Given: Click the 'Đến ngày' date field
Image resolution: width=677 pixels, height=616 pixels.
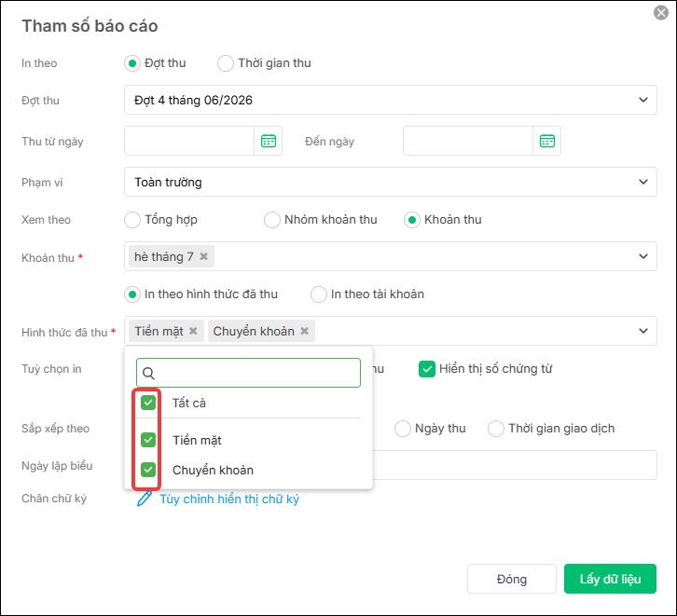Looking at the screenshot, I should 468,141.
